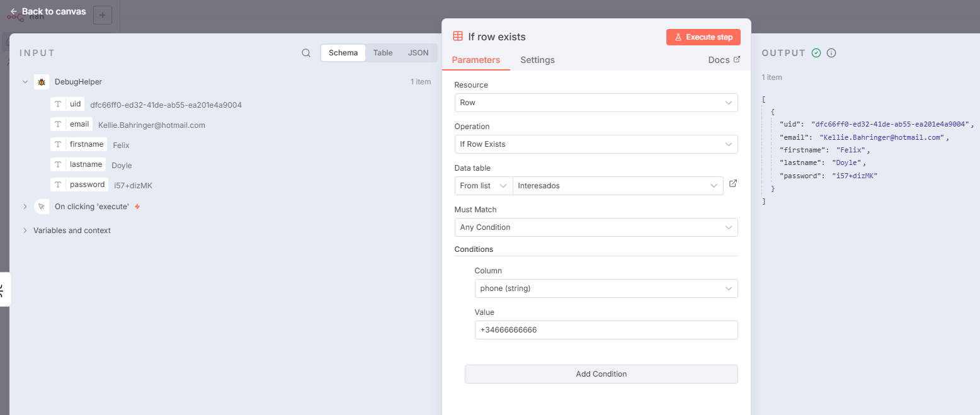Open the Operation dropdown
Viewport: 980px width, 415px height.
pos(595,144)
